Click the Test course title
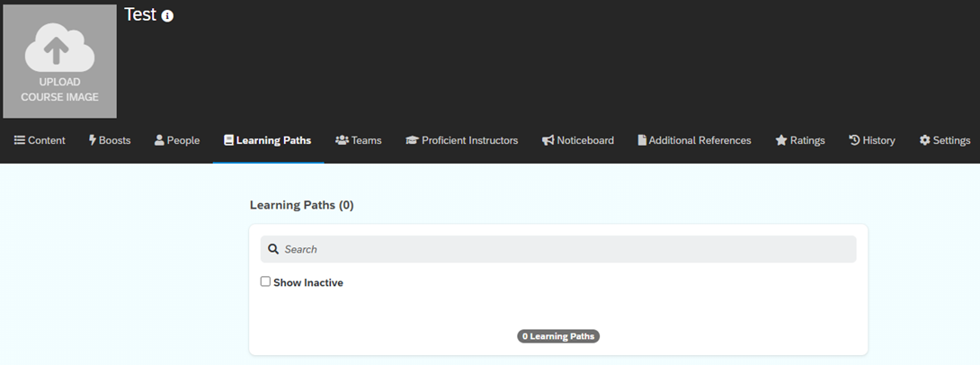The height and width of the screenshot is (365, 980). (x=140, y=15)
